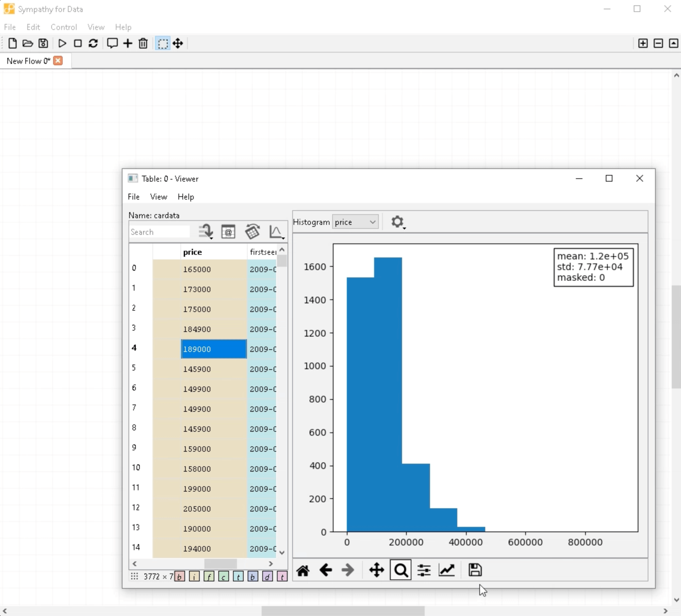Delete selection with trash can icon
Image resolution: width=681 pixels, height=616 pixels.
143,43
